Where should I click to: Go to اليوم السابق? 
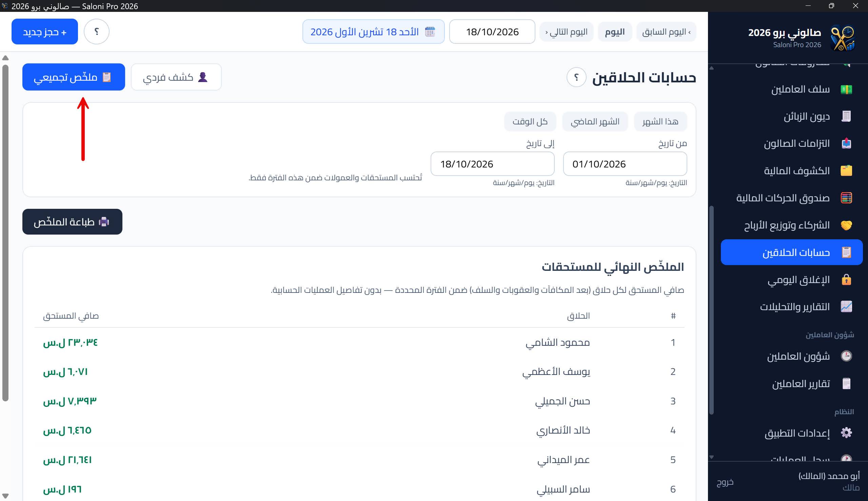[x=666, y=32]
